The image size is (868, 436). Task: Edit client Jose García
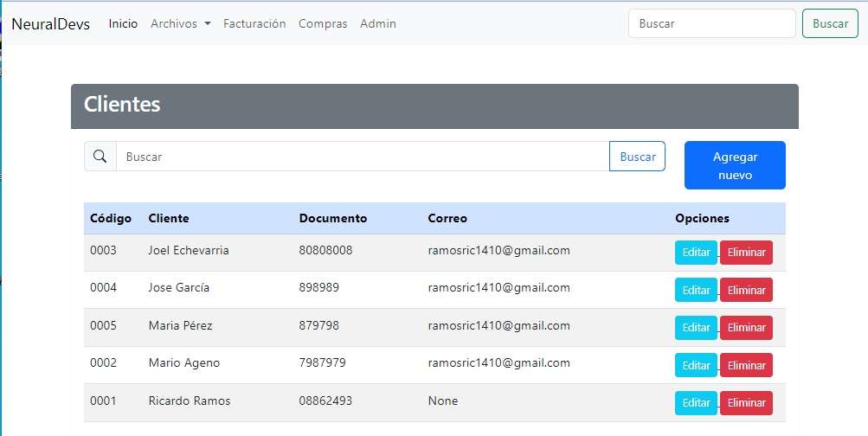coord(696,290)
